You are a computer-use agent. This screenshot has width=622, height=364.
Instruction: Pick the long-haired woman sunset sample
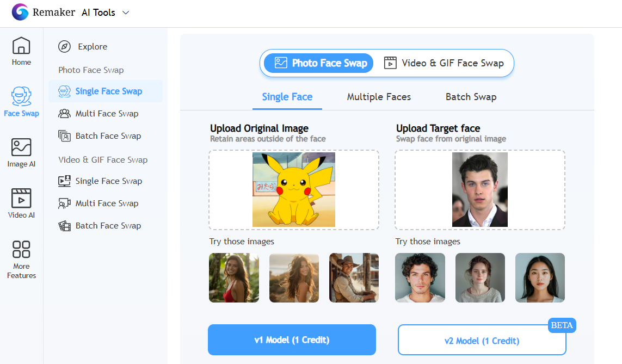pyautogui.click(x=294, y=277)
